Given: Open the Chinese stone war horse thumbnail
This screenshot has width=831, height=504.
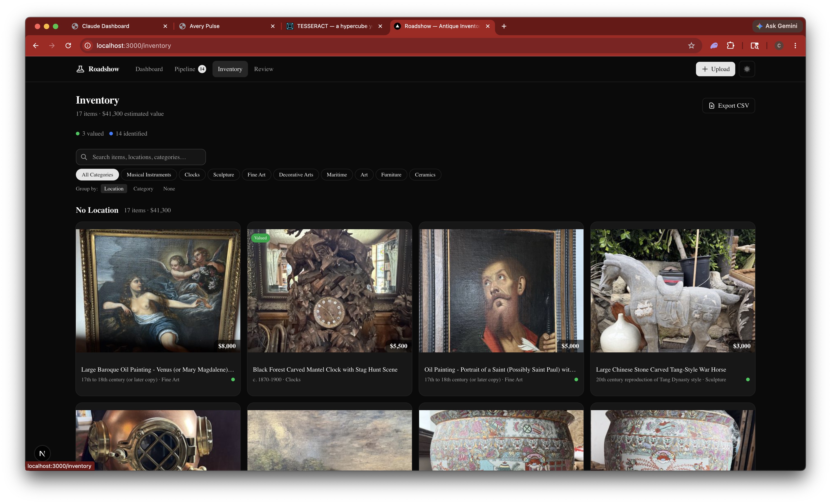Looking at the screenshot, I should (x=673, y=291).
